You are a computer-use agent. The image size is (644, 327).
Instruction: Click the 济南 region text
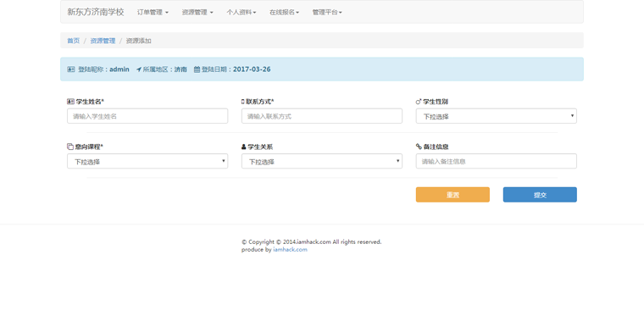[x=180, y=69]
